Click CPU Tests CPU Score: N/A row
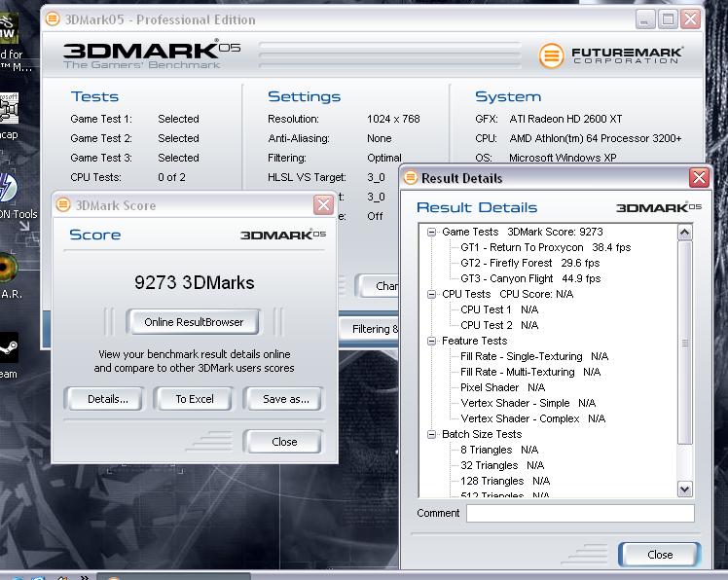 pos(507,294)
